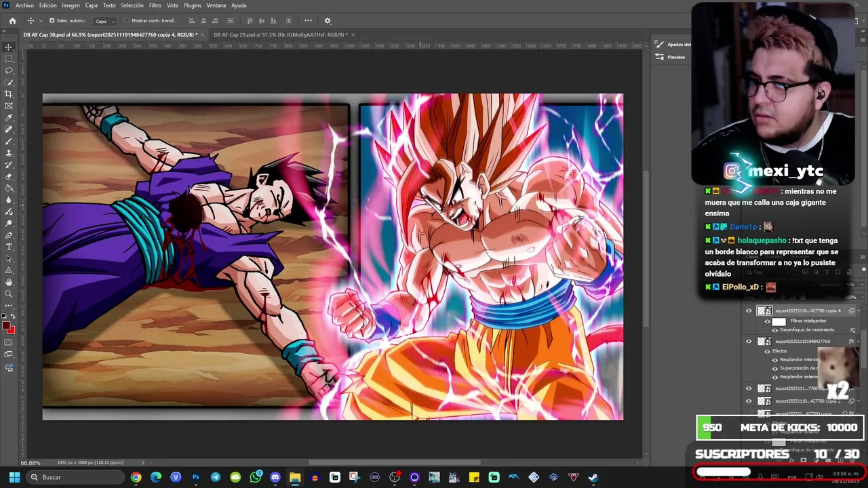868x488 pixels.
Task: Hide the export...427760 copia 4 layer
Action: point(749,311)
